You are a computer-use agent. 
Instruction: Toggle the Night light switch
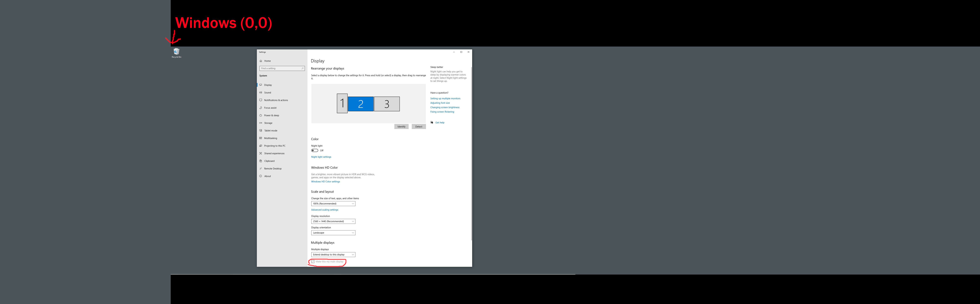pos(315,150)
